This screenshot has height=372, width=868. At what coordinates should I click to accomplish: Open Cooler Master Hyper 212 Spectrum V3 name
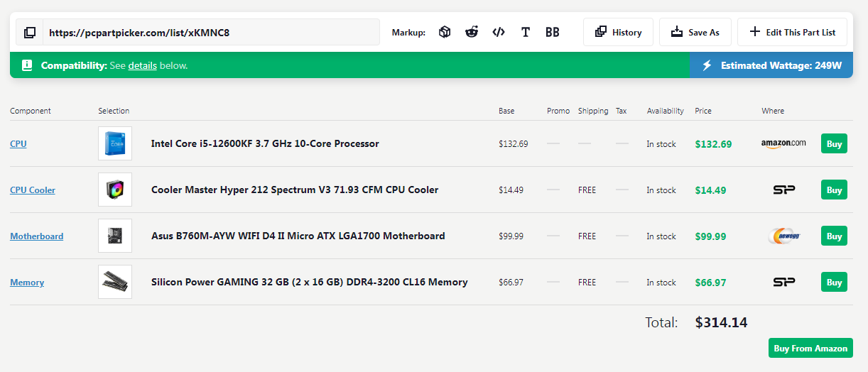pyautogui.click(x=295, y=190)
